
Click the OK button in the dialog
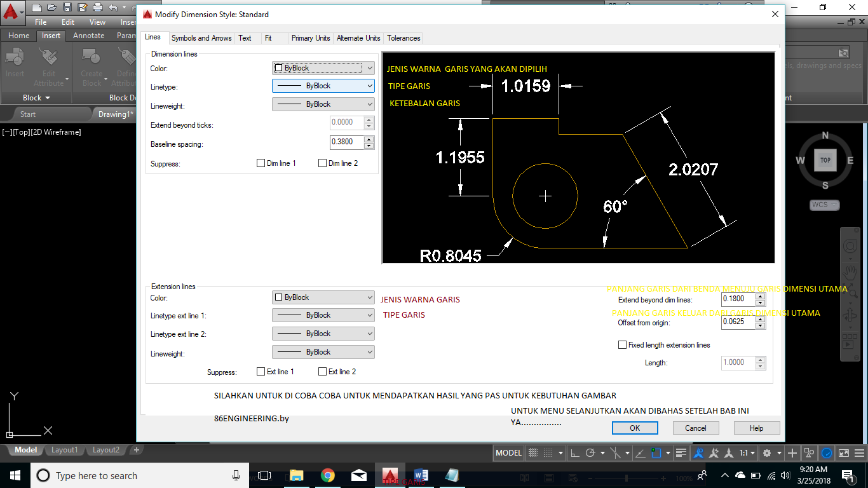(635, 428)
